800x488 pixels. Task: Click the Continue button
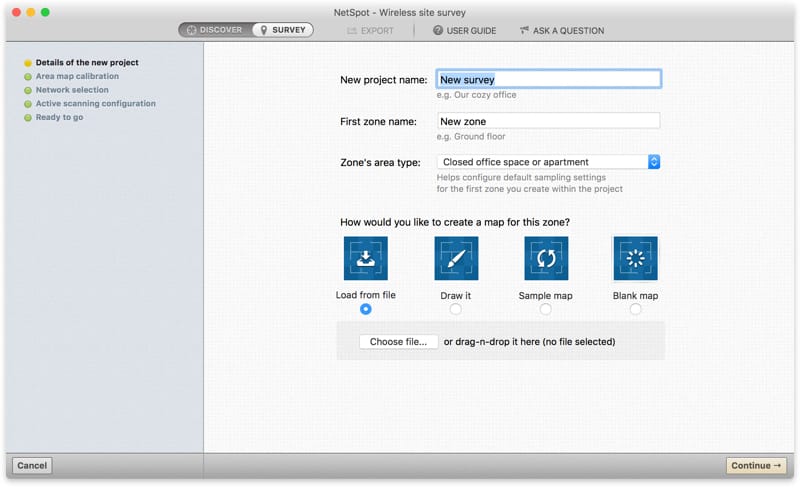[x=756, y=466]
